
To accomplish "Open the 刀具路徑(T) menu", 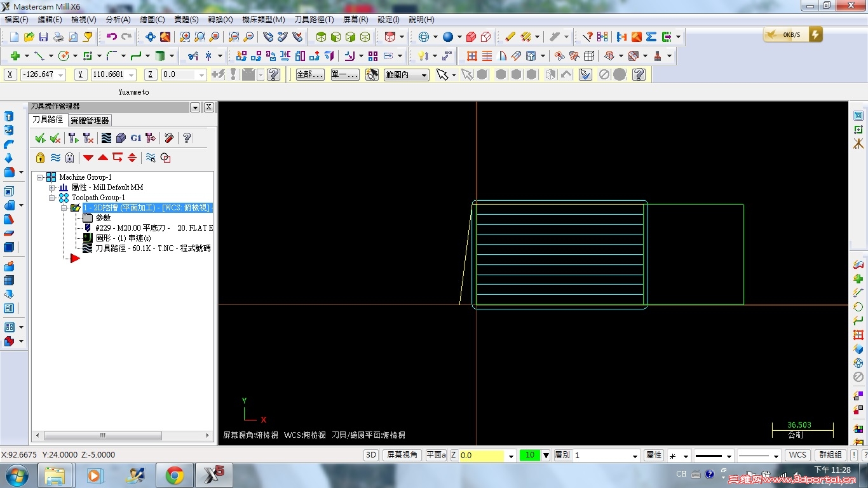I will coord(314,20).
